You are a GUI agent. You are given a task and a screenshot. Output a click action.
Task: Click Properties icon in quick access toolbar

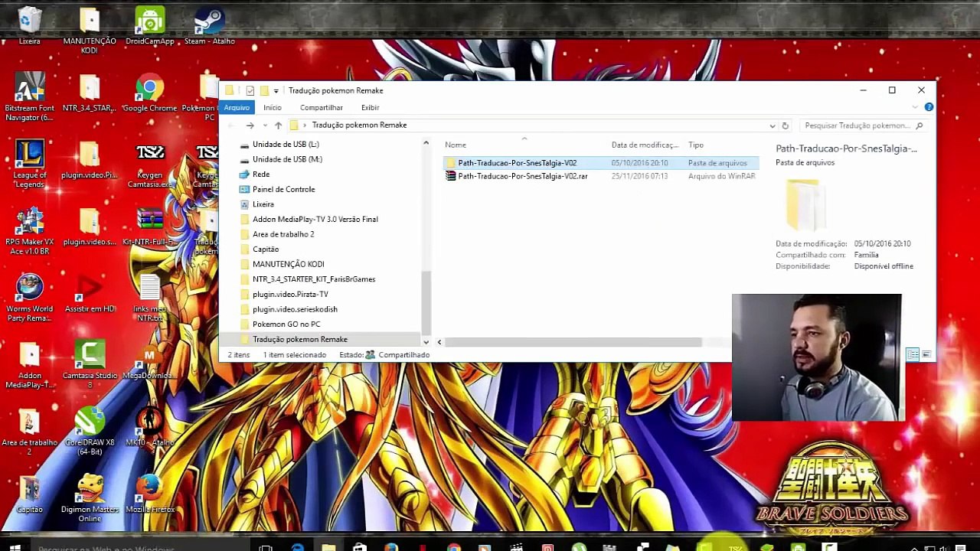(x=250, y=90)
